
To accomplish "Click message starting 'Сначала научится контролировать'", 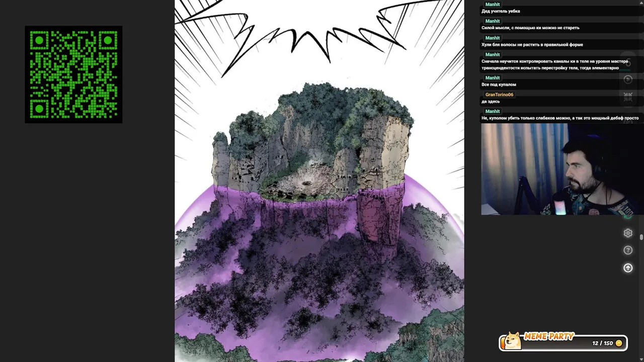I will [555, 64].
